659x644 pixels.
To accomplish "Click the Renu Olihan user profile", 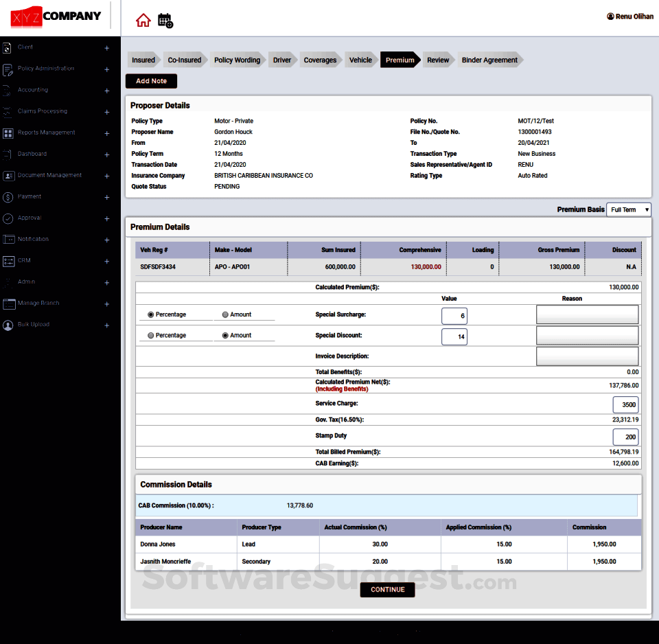I will (x=629, y=16).
